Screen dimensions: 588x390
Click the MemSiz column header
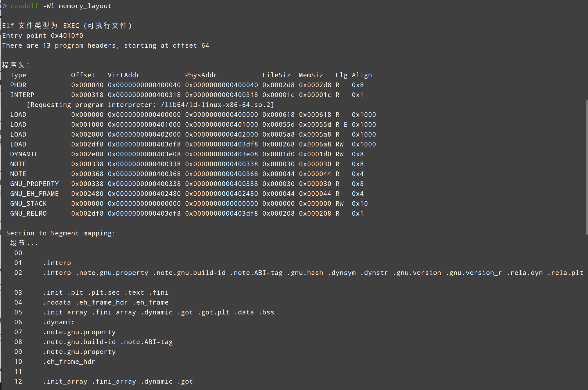point(311,75)
